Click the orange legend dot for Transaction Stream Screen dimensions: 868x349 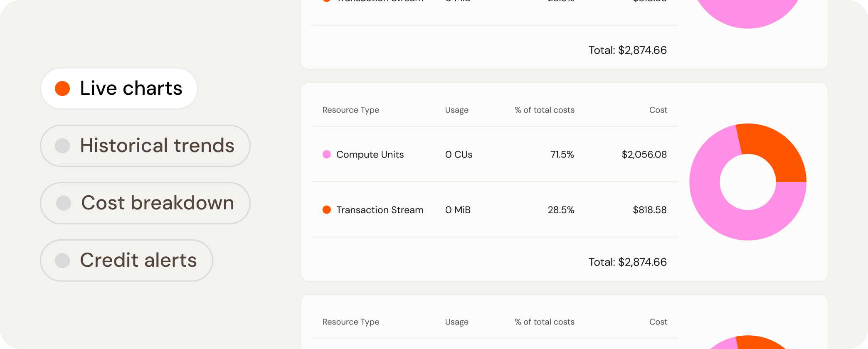point(327,210)
